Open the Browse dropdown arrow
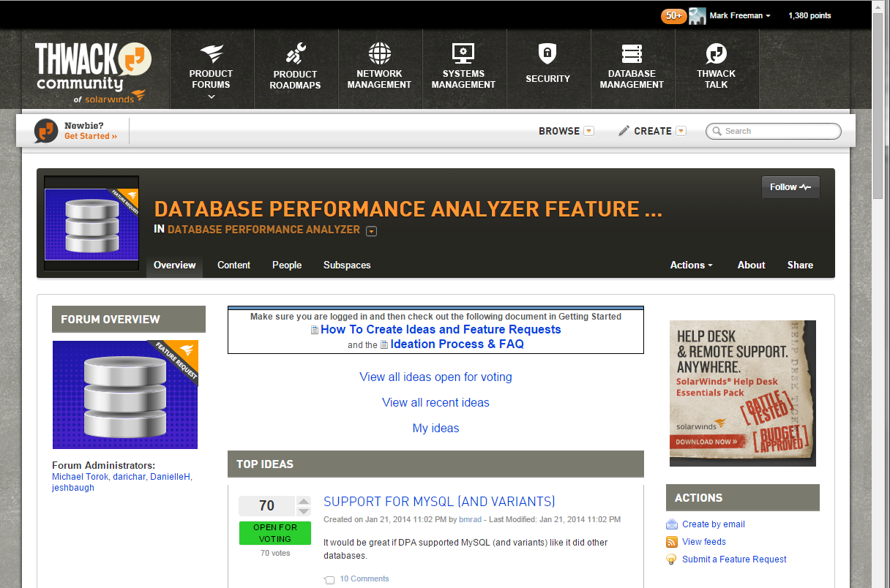The height and width of the screenshot is (588, 890). click(x=588, y=131)
